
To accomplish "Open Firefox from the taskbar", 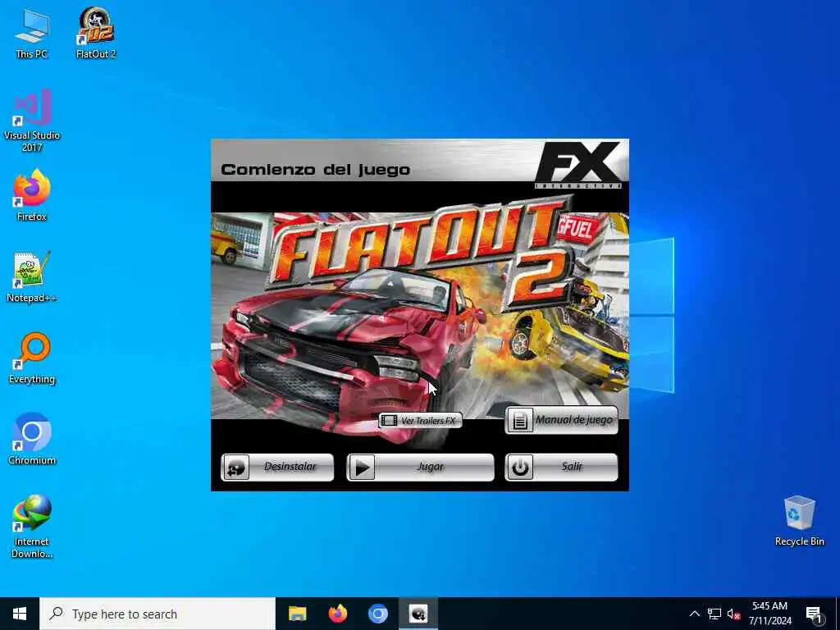I will [337, 614].
